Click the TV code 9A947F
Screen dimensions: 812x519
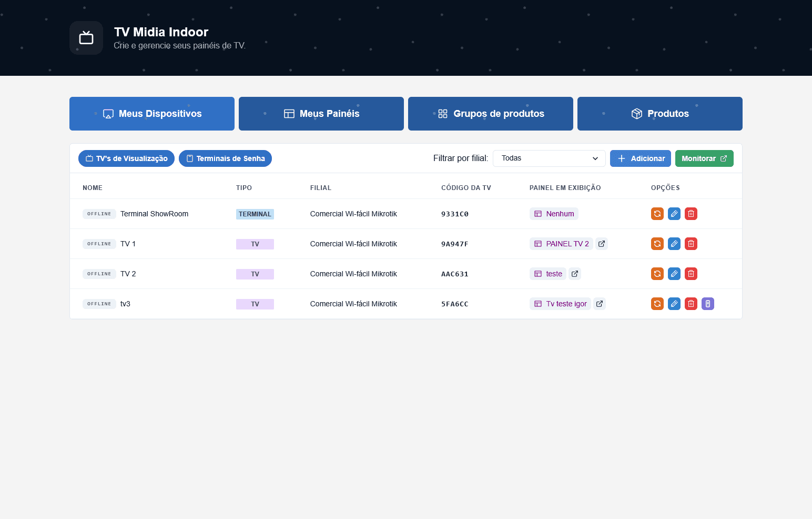(455, 244)
